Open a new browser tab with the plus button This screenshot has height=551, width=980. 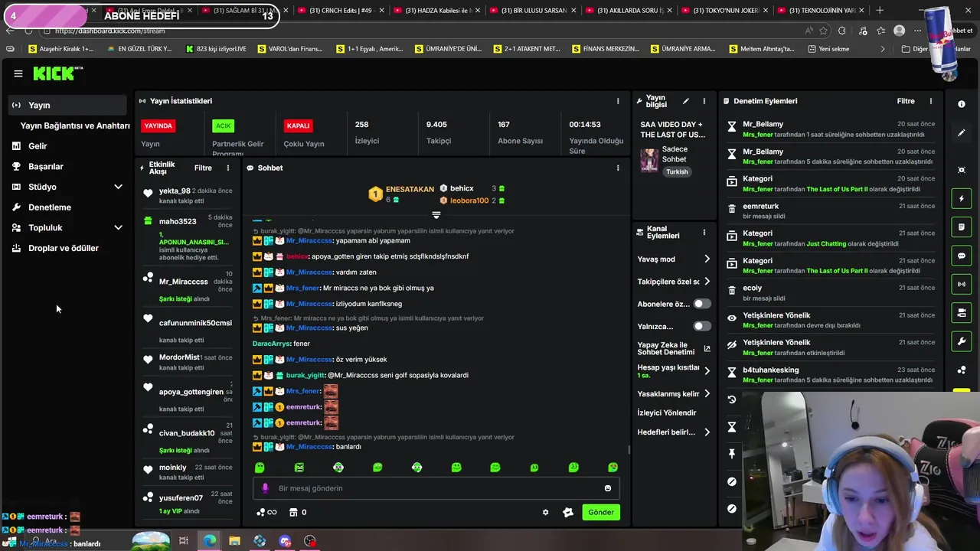point(880,10)
